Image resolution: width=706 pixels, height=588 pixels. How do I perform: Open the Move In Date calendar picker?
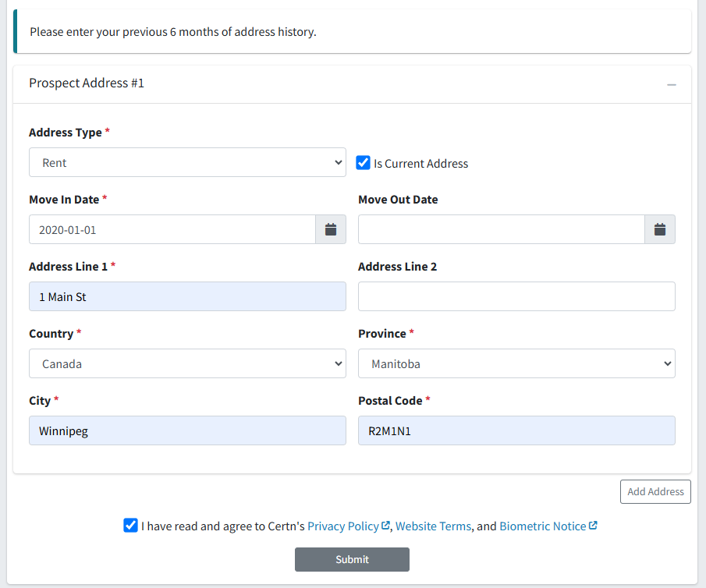click(x=331, y=229)
